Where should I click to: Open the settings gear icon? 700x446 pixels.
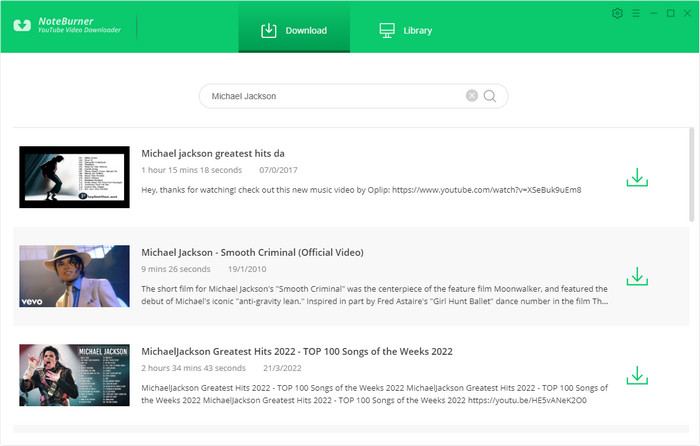tap(617, 13)
